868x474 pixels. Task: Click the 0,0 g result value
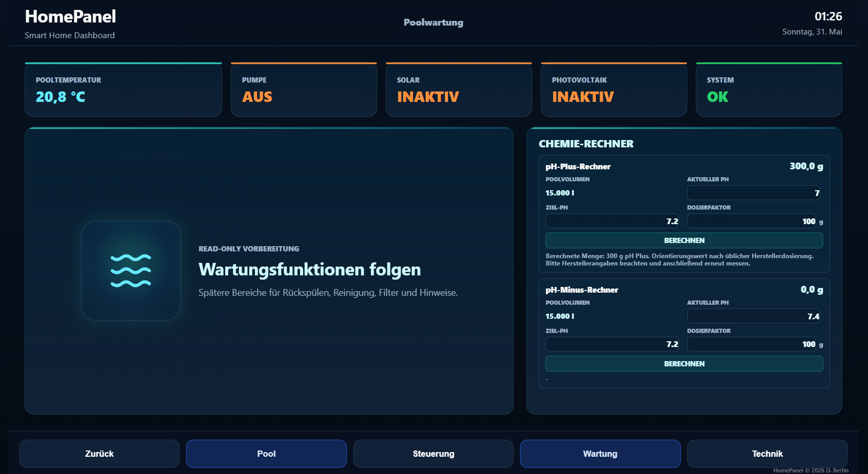click(812, 290)
